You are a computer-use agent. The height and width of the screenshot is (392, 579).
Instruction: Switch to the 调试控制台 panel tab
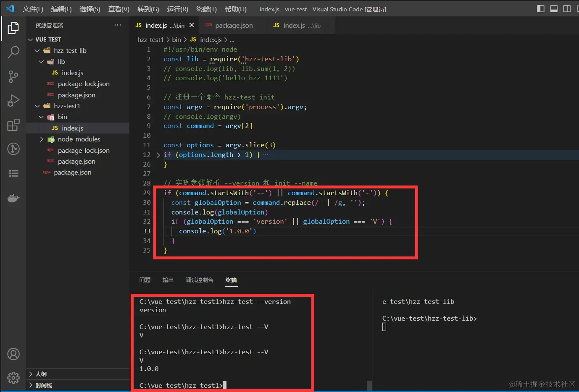(200, 280)
